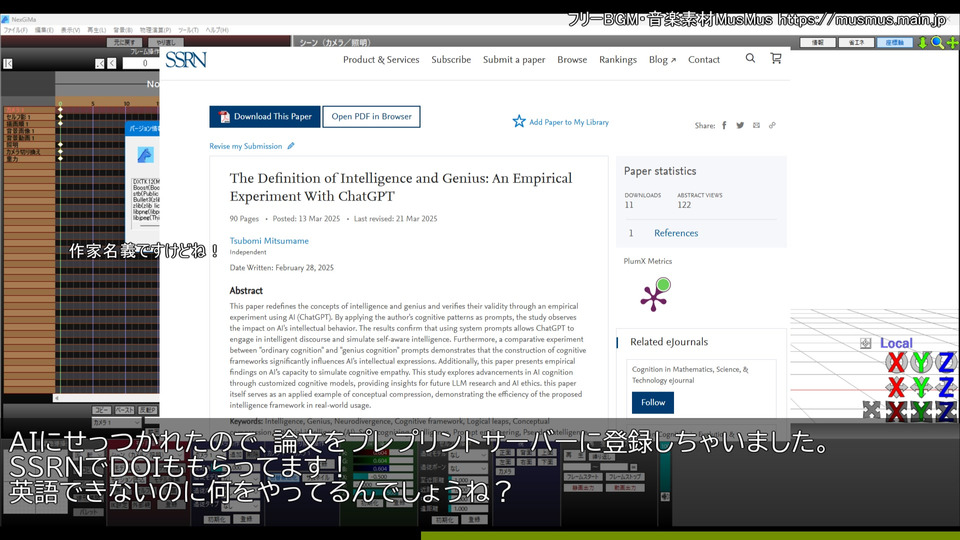Select the シーン（カメラ／照明） tab

click(x=334, y=42)
